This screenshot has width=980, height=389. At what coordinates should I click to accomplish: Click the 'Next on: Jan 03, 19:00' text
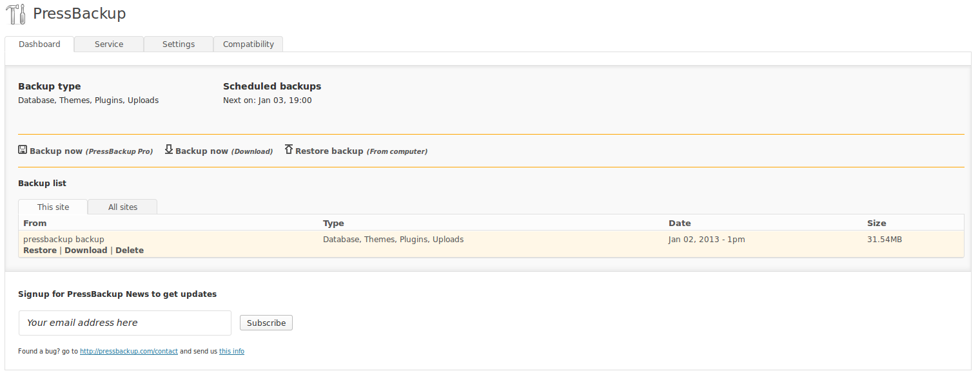click(268, 100)
